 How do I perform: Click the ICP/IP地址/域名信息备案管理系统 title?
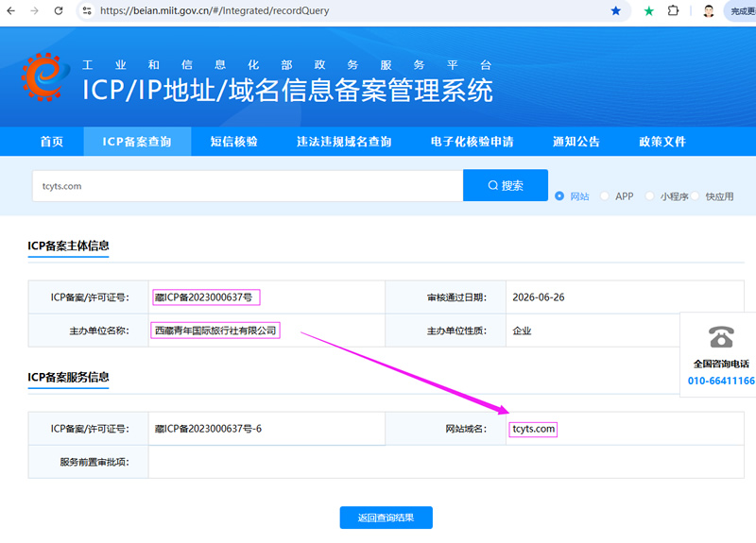[288, 90]
